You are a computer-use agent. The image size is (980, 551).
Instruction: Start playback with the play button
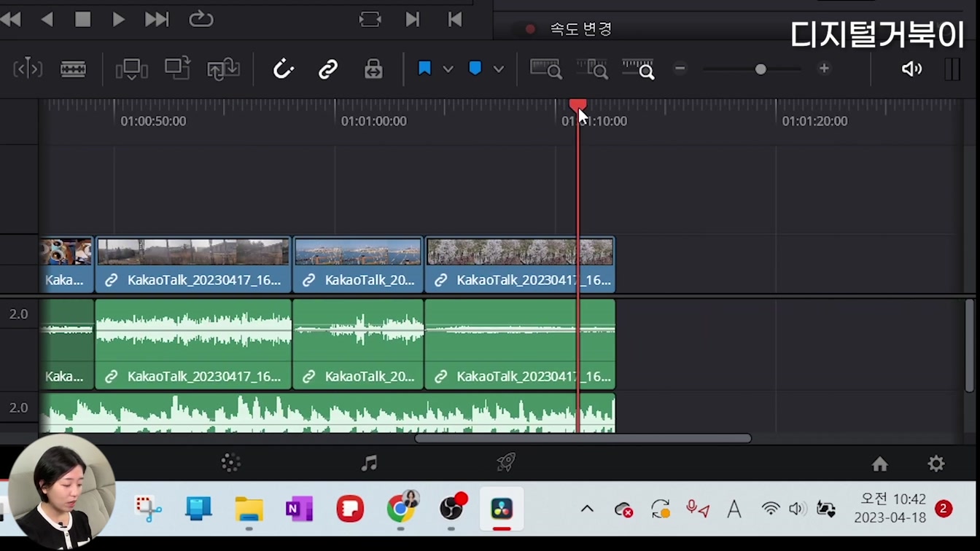[x=118, y=20]
